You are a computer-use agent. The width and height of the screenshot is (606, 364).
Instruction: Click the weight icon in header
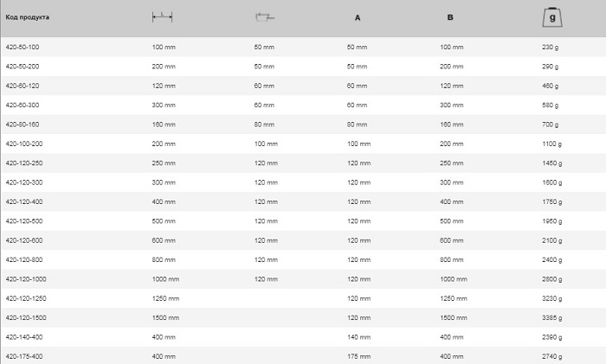(x=551, y=16)
